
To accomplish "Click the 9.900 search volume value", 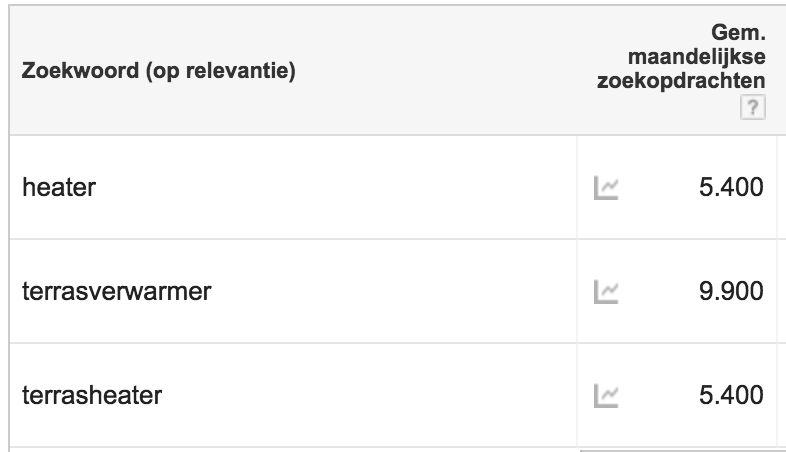I will click(x=731, y=291).
